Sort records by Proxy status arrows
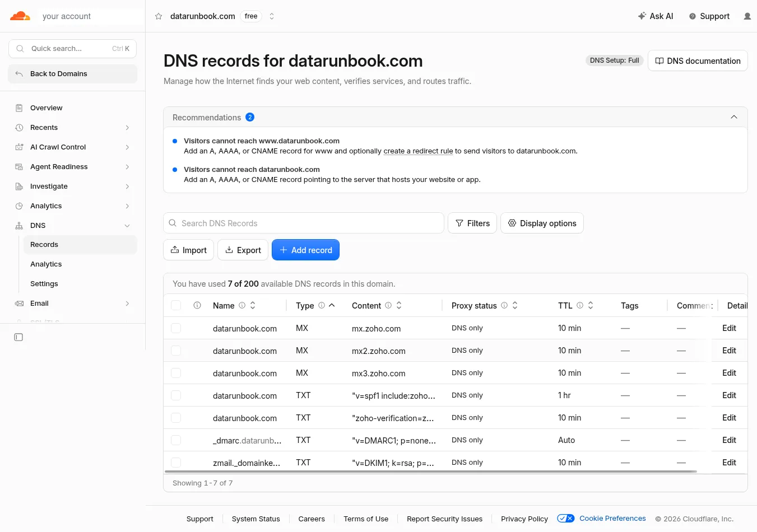 [515, 305]
